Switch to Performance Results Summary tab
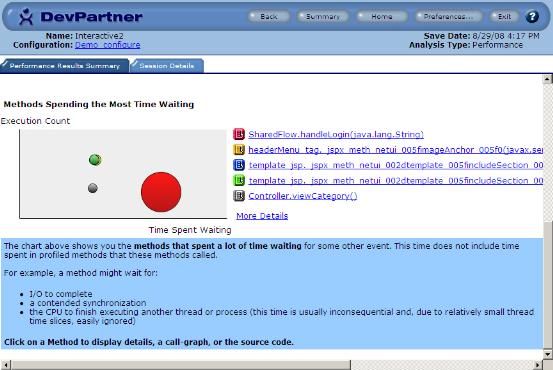Viewport: 553px width, 370px height. [x=65, y=66]
